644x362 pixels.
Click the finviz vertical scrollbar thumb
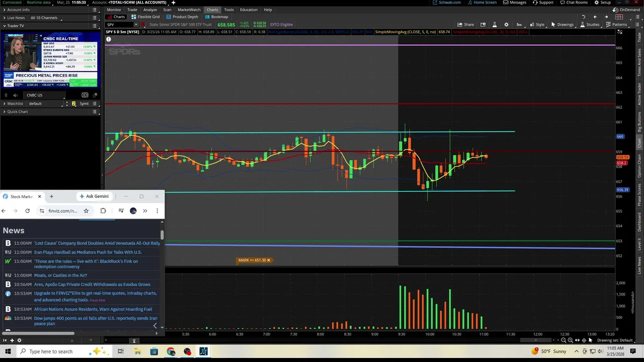[162, 234]
